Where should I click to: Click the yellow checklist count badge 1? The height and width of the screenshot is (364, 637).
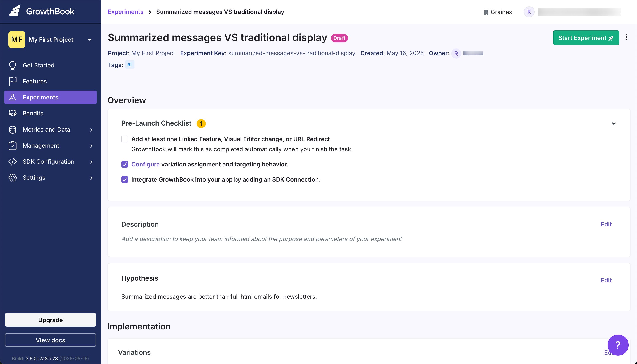(x=201, y=123)
